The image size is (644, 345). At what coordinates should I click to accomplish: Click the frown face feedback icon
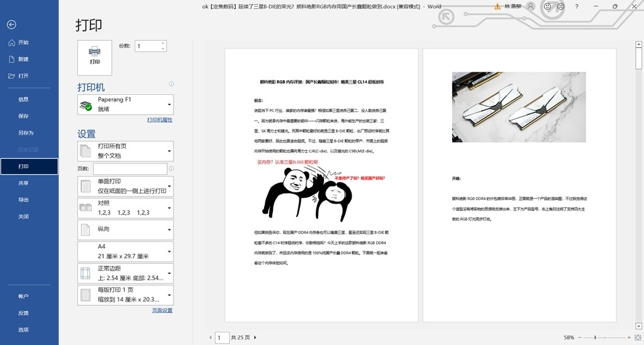[560, 6]
